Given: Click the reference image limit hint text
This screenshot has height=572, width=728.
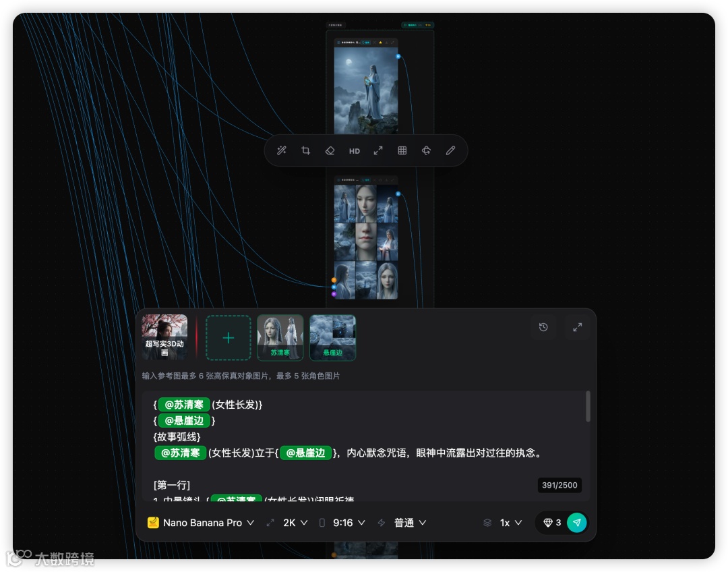Looking at the screenshot, I should point(241,376).
